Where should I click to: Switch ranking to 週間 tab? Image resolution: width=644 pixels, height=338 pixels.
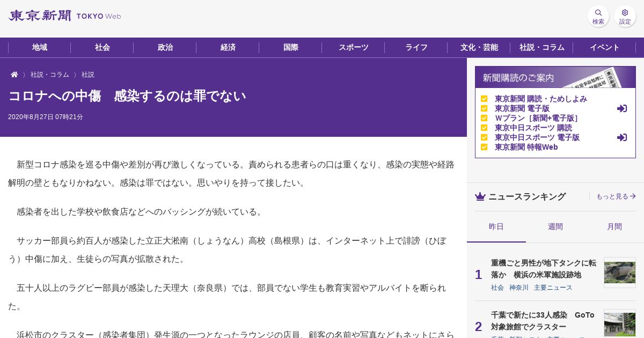[555, 226]
